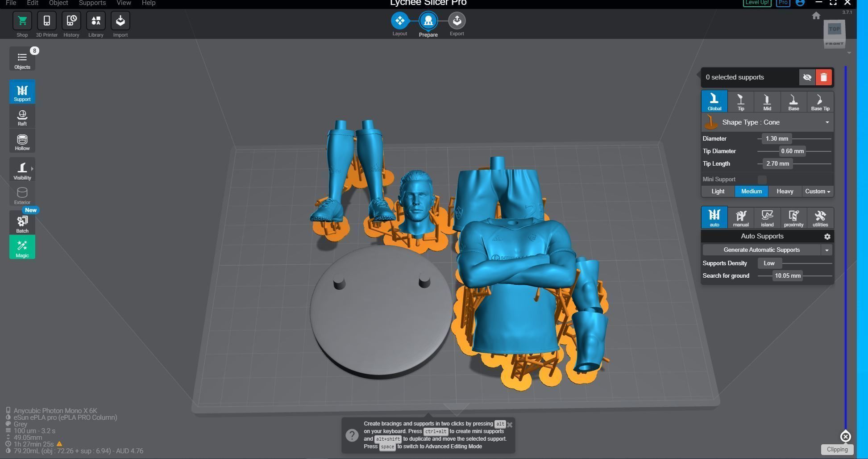Open the user account icon
868x459 pixels.
(800, 3)
